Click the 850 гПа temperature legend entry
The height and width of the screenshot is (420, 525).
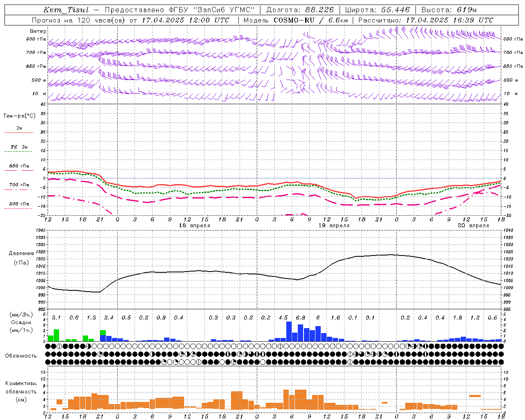click(19, 166)
